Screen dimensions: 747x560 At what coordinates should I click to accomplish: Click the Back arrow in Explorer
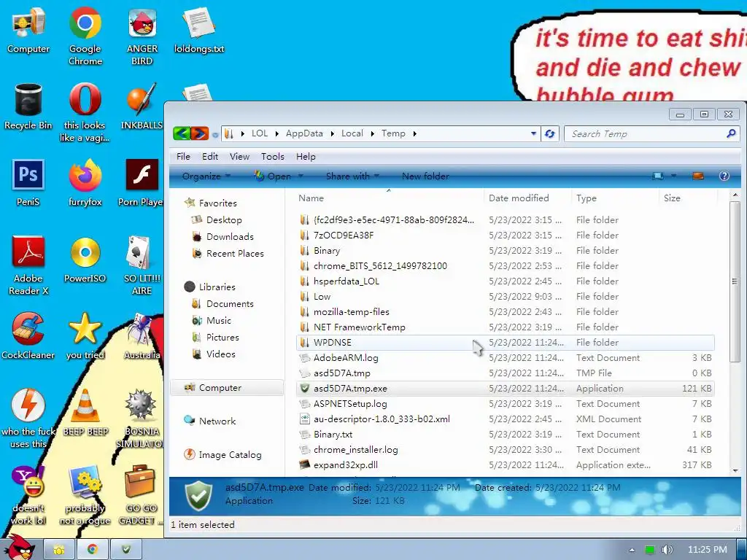(x=181, y=133)
